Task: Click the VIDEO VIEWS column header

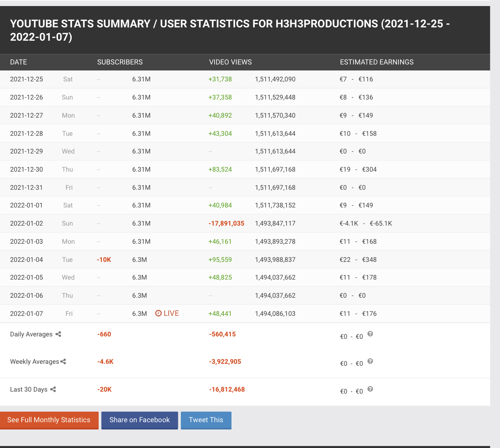Action: tap(230, 62)
